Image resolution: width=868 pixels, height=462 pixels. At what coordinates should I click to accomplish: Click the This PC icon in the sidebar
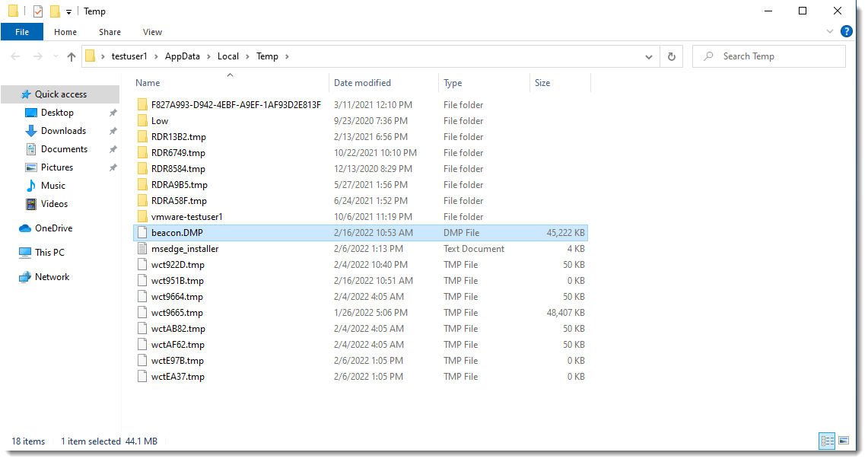pyautogui.click(x=25, y=252)
